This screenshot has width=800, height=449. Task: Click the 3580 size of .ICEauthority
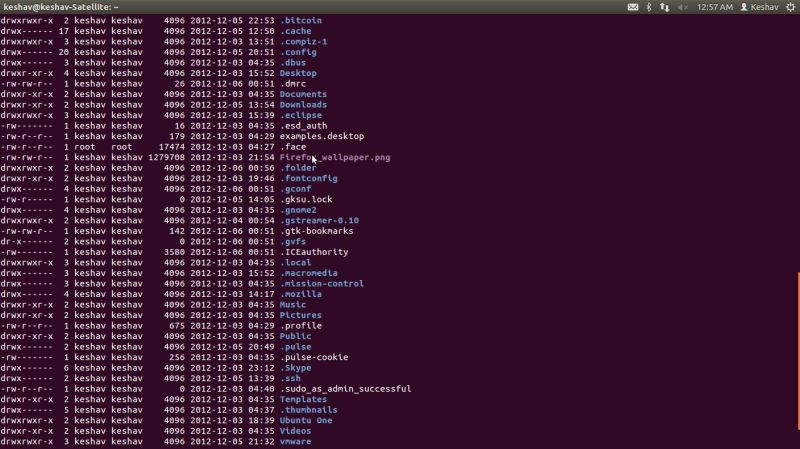click(174, 252)
